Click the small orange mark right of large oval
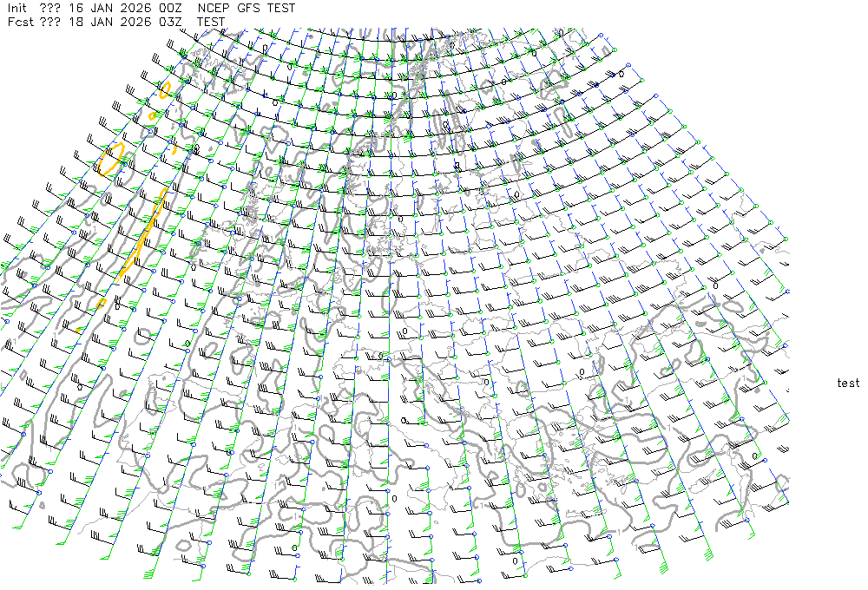This screenshot has width=868, height=590. tap(176, 147)
